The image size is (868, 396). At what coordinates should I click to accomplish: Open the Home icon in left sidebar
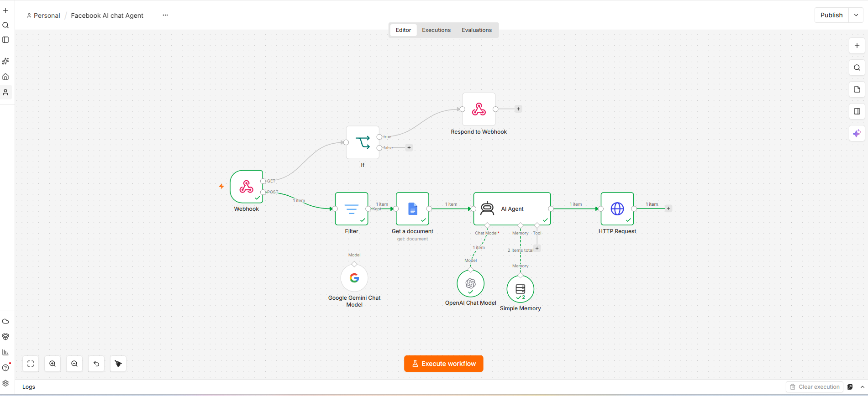click(x=5, y=77)
